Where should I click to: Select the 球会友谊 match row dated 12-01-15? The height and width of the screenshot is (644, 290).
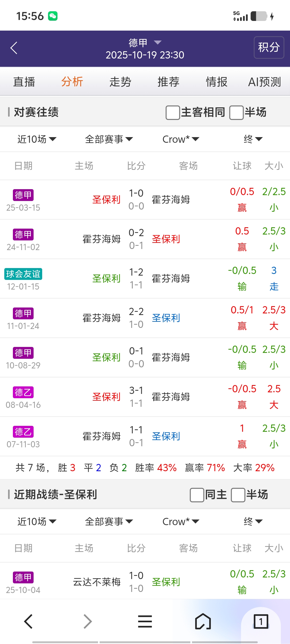point(145,279)
